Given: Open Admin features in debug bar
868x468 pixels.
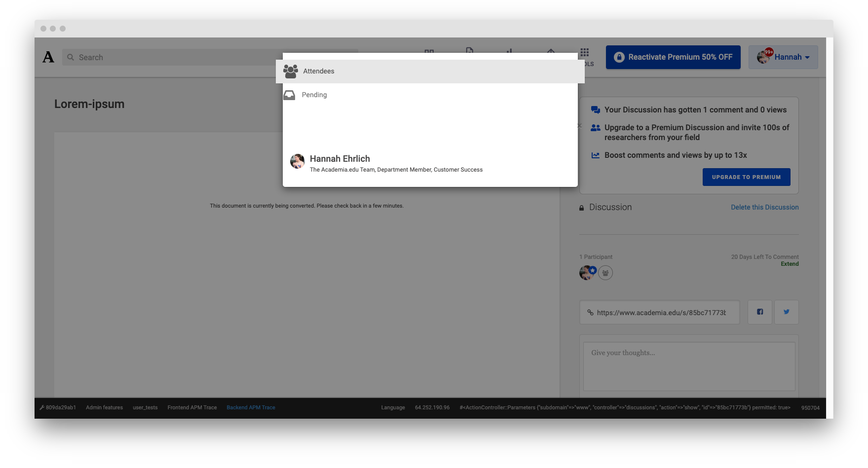Looking at the screenshot, I should [104, 407].
